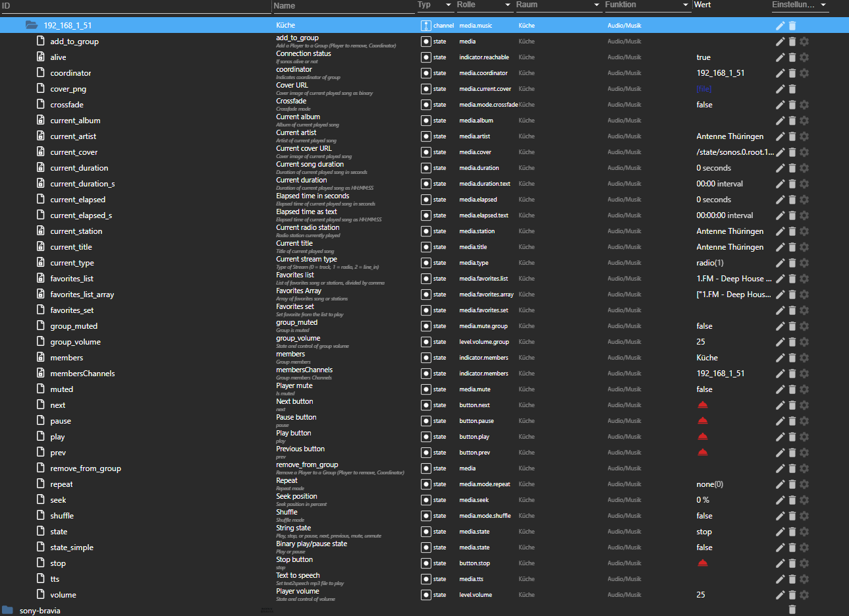Open gear settings for group_volume
This screenshot has width=849, height=616.
pyautogui.click(x=804, y=342)
